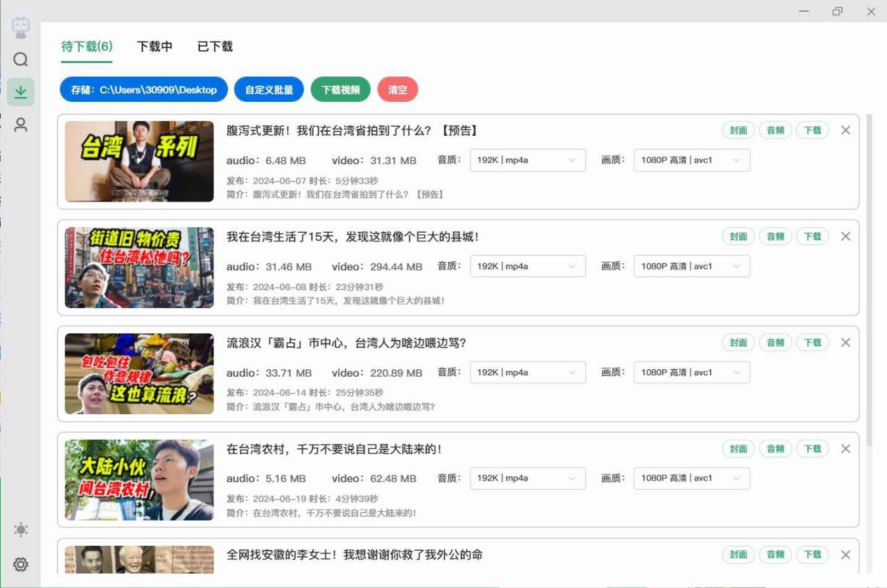Click text 发布：2024-06-19 时长：4分钟39秒
This screenshot has height=588, width=887.
(302, 499)
